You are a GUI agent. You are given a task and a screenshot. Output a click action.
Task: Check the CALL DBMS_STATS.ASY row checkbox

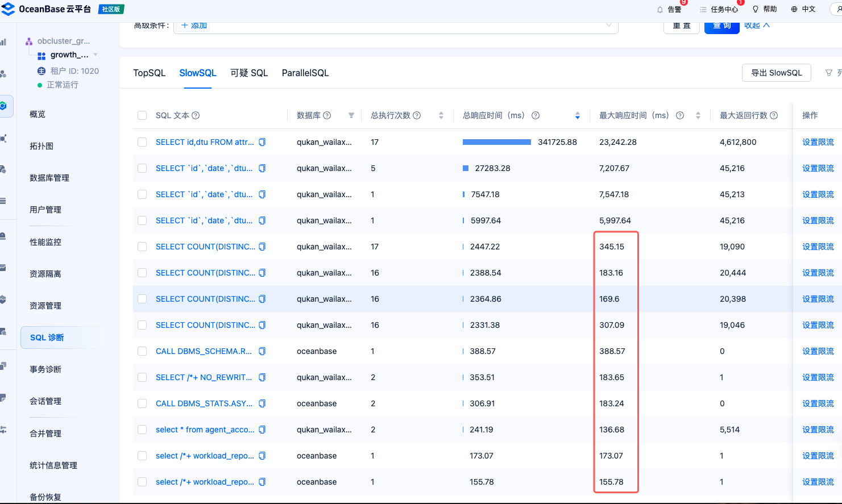tap(142, 403)
